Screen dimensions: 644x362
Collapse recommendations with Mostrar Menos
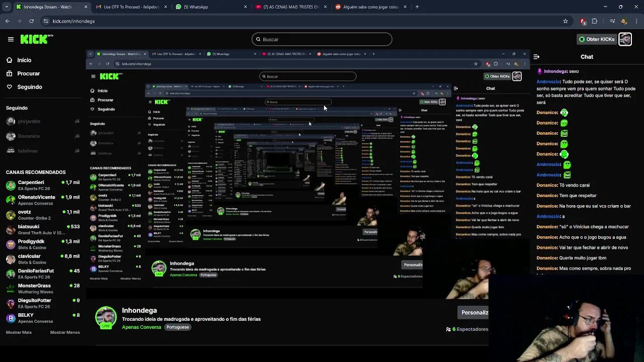pos(65,332)
